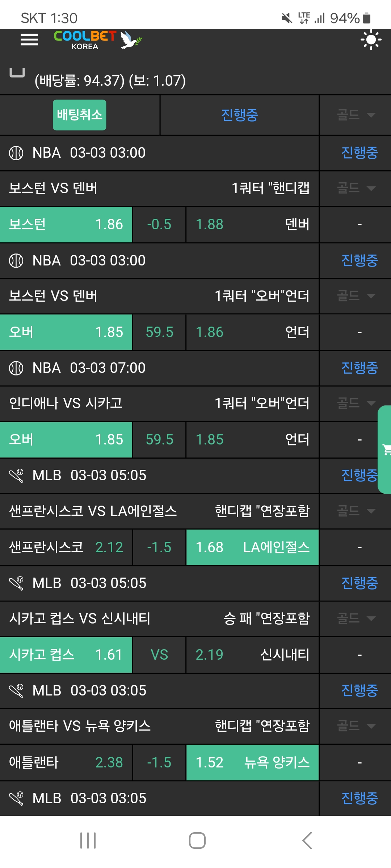391x868 pixels.
Task: Select LA에인절스 1.68 odds
Action: coord(252,548)
